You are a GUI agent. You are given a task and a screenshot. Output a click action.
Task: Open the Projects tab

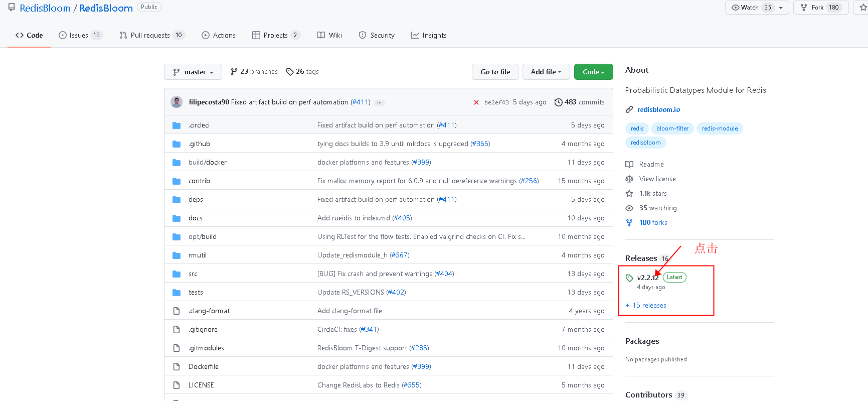tap(276, 35)
